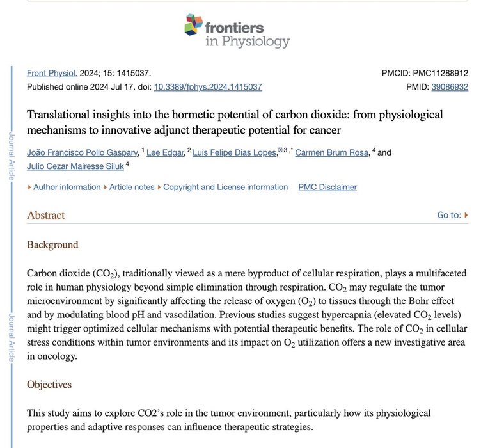Open the Front Physiol. journal link
Viewport: 481px width, 448px height.
[x=52, y=73]
